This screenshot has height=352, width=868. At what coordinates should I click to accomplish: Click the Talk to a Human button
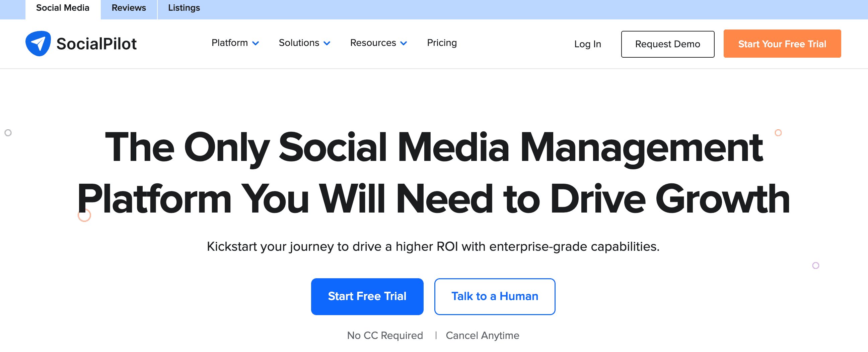[x=494, y=296]
